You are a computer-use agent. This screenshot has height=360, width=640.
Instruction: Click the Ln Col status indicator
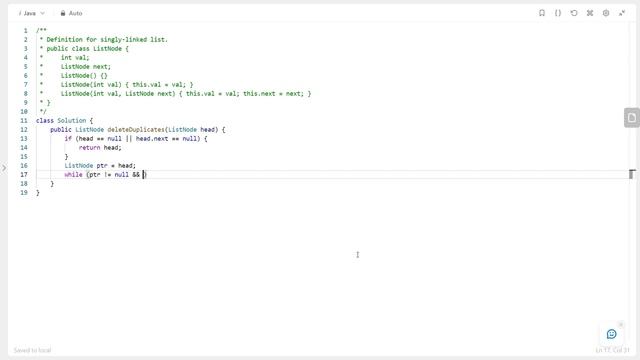tap(612, 350)
